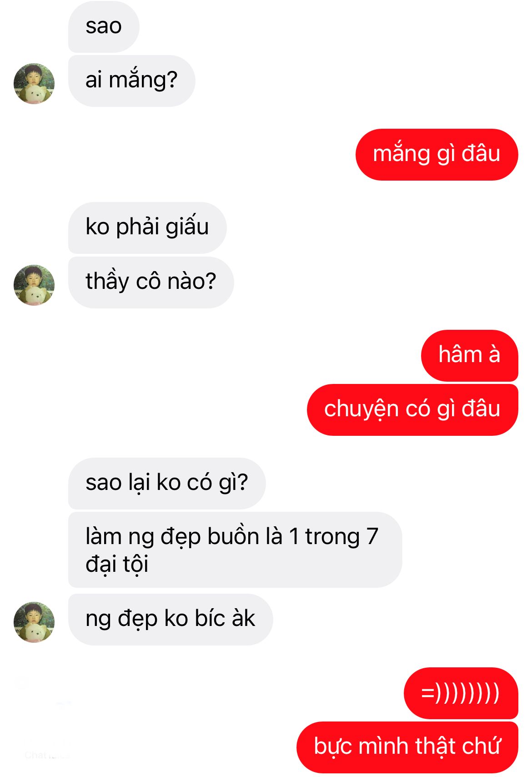Tap sender avatar beside 'ai mắng?' message
This screenshot has width=532, height=777.
[34, 84]
